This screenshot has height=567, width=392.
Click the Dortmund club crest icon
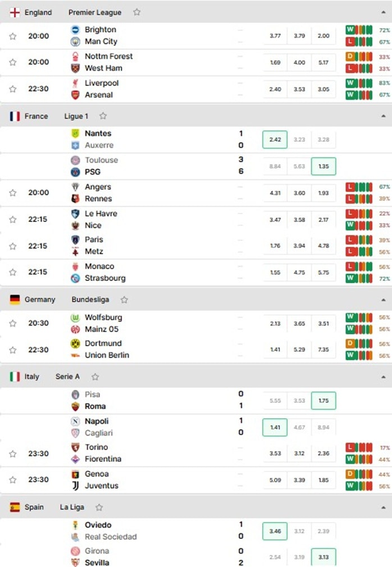coord(75,343)
